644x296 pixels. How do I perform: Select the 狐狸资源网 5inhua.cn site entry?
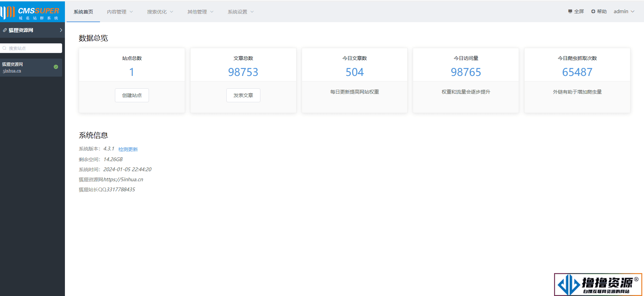click(31, 68)
